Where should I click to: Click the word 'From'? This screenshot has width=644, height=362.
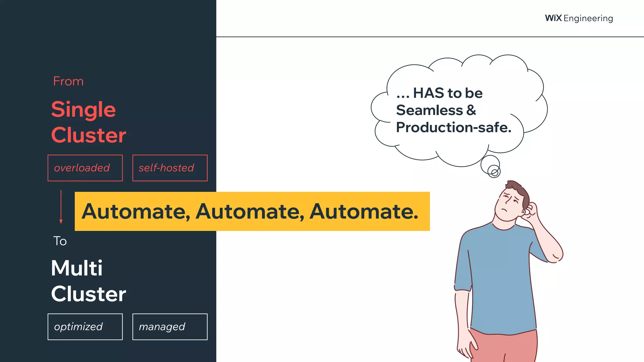click(68, 81)
